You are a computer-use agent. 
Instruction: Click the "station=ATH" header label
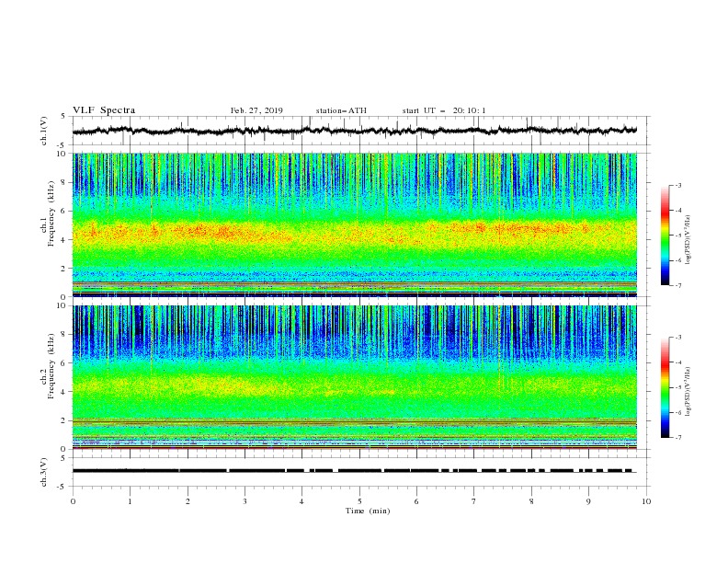click(x=341, y=110)
